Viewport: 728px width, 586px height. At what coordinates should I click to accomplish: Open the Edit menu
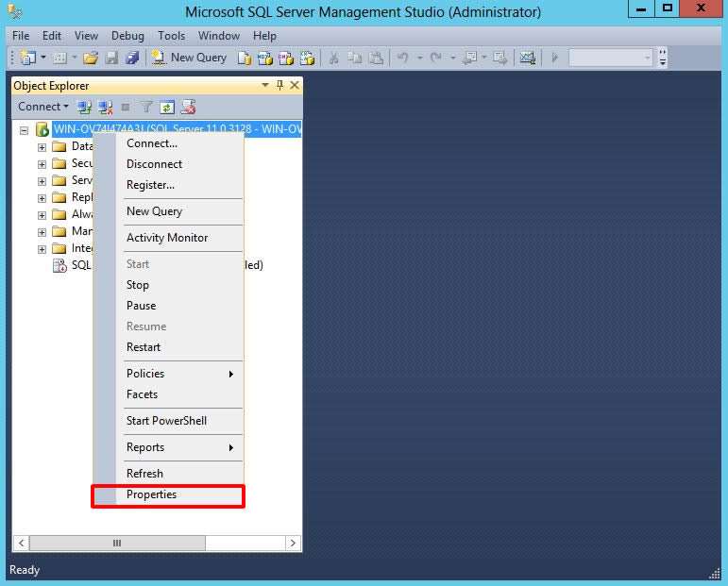point(52,36)
